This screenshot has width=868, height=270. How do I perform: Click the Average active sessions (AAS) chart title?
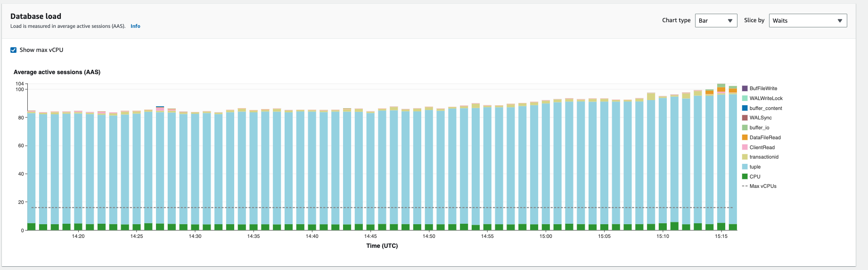tap(57, 72)
